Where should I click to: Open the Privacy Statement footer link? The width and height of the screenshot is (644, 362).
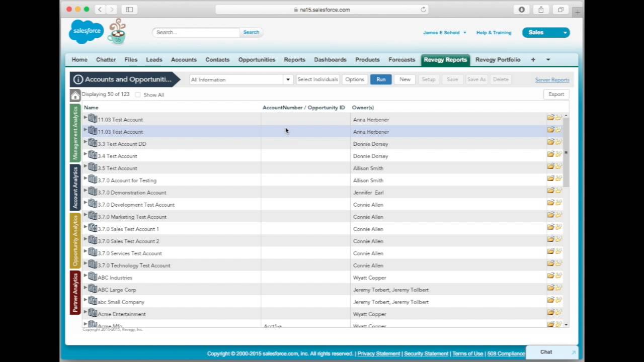click(378, 353)
